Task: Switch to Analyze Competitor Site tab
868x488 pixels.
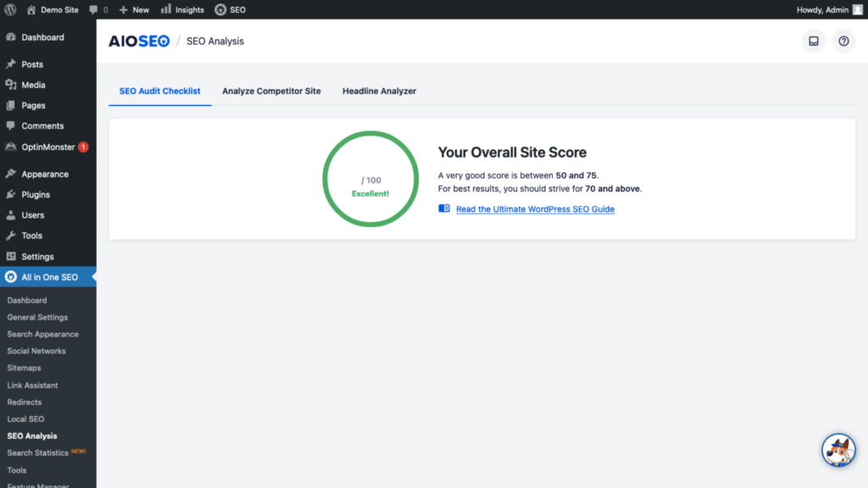Action: pyautogui.click(x=271, y=91)
